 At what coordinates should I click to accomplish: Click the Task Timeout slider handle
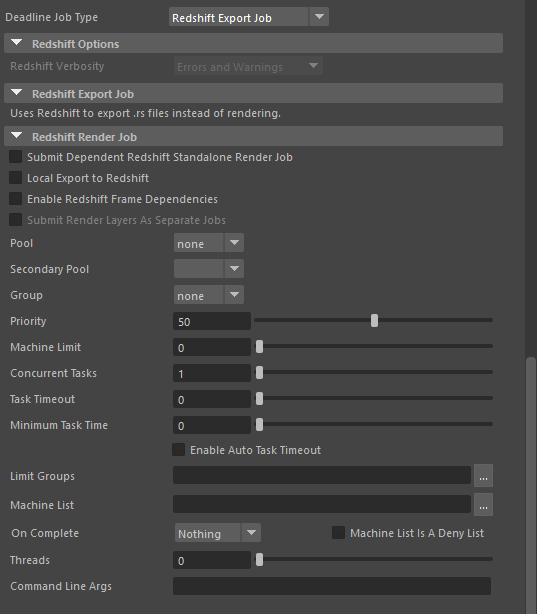coord(259,399)
